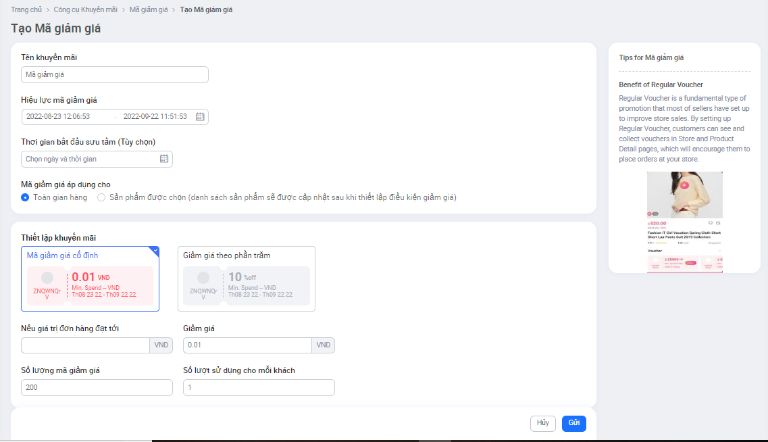
Task: Open calendar icon in voucher validity field
Action: pyautogui.click(x=200, y=117)
